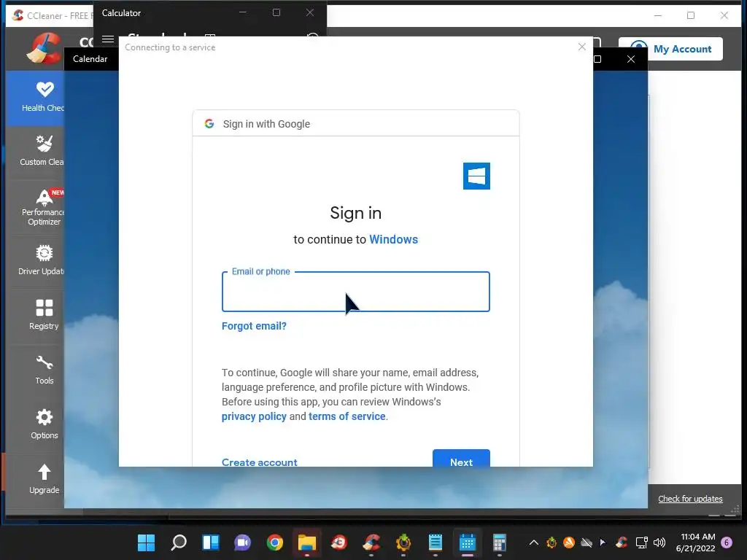747x560 pixels.
Task: Expand the hidden system tray icons
Action: coord(534,542)
